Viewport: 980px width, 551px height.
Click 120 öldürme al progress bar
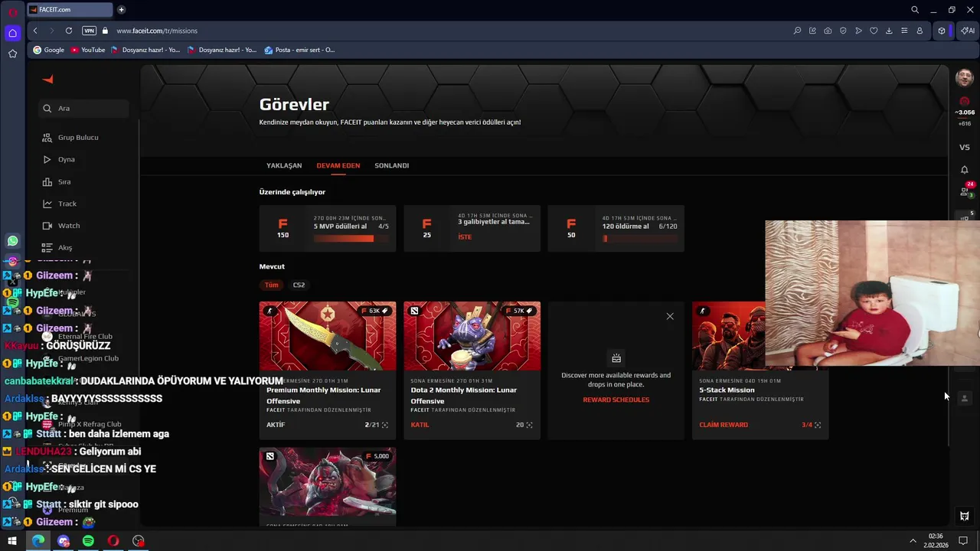[x=640, y=238]
